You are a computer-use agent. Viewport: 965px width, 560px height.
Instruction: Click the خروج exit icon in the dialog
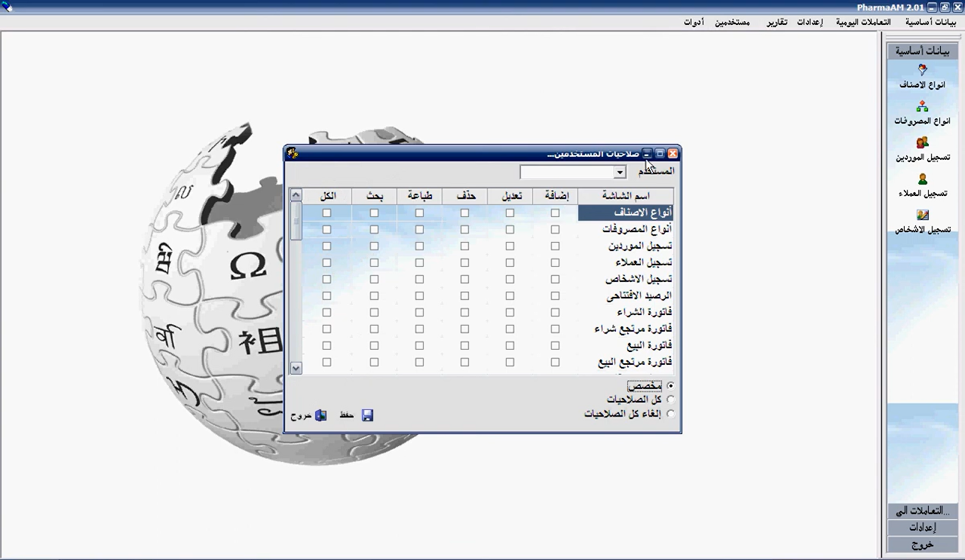tap(320, 415)
